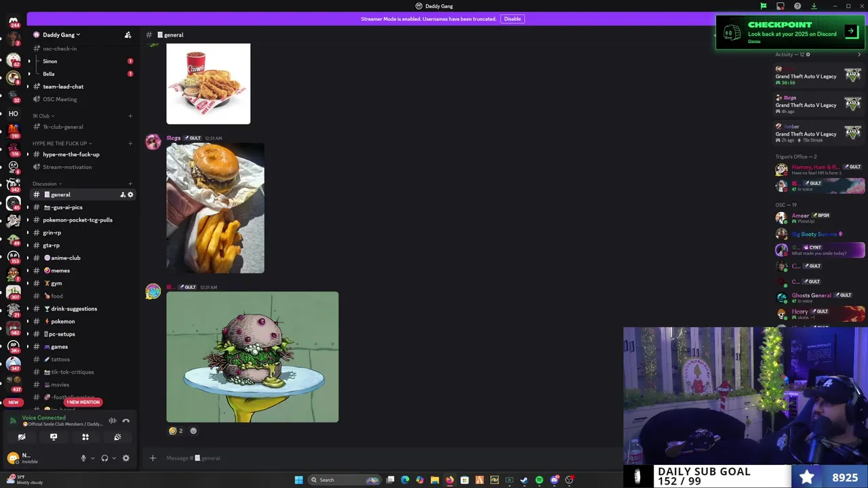This screenshot has height=488, width=868.
Task: Open Spotify from the taskbar
Action: pos(539,480)
